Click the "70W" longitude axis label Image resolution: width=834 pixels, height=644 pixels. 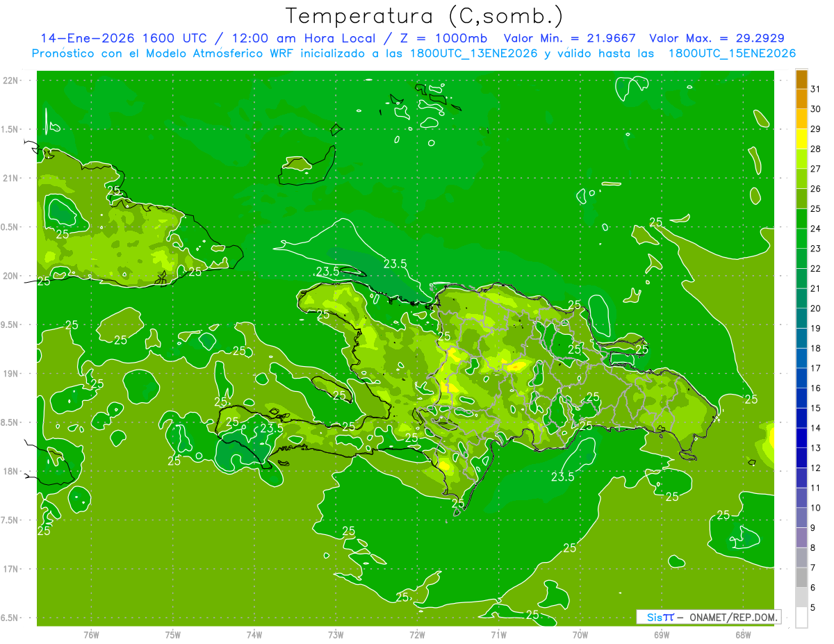pos(580,635)
